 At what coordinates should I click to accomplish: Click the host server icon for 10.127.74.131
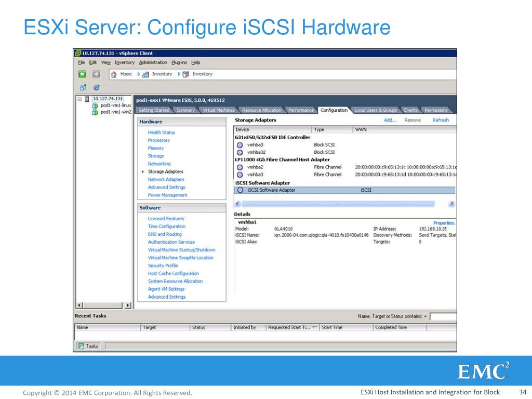[x=87, y=99]
